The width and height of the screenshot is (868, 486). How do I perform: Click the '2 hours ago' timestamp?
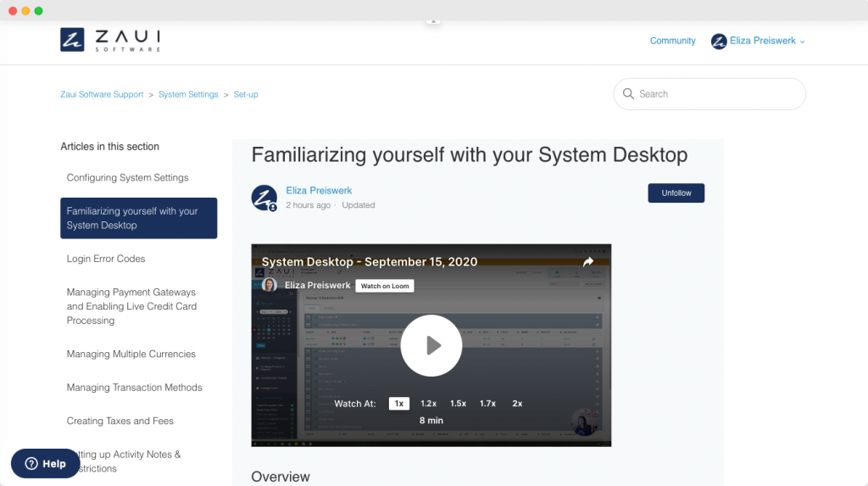pos(308,205)
